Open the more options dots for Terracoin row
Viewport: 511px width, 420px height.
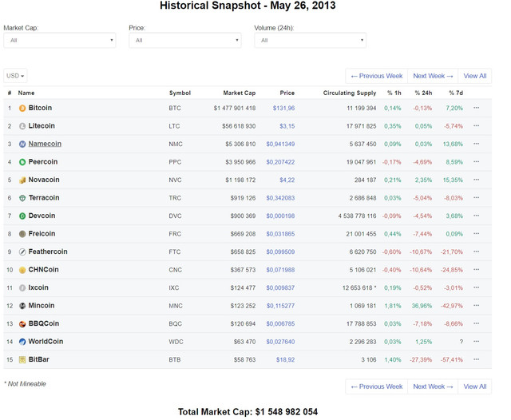[476, 197]
